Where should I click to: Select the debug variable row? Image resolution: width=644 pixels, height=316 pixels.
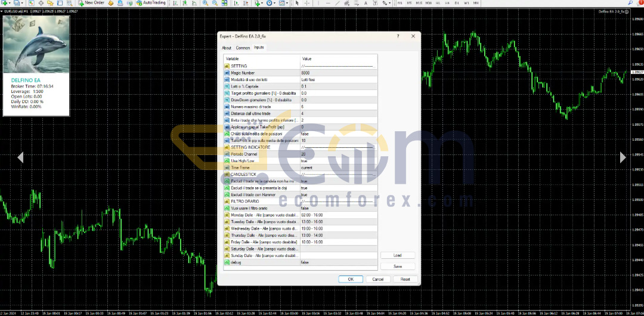tap(300, 262)
